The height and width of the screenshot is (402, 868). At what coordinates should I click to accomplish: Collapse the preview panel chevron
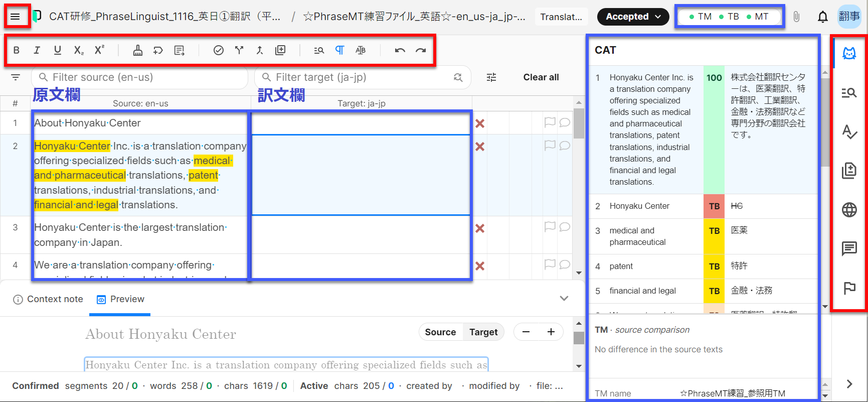pyautogui.click(x=564, y=299)
